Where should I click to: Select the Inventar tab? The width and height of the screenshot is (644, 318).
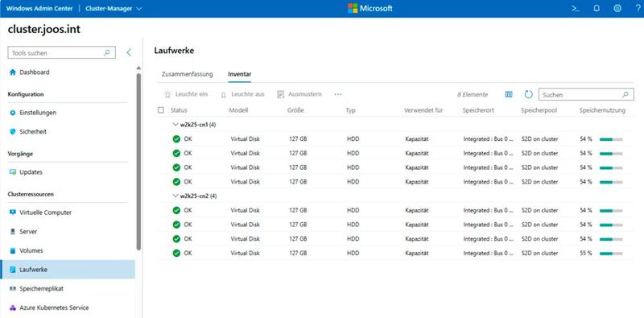tap(239, 74)
